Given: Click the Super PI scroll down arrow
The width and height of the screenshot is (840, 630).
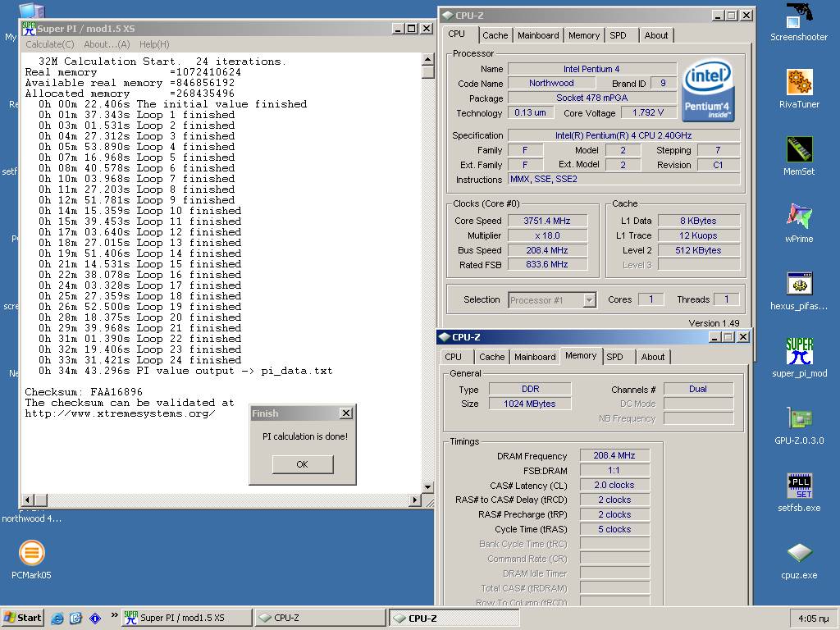Looking at the screenshot, I should click(x=427, y=487).
